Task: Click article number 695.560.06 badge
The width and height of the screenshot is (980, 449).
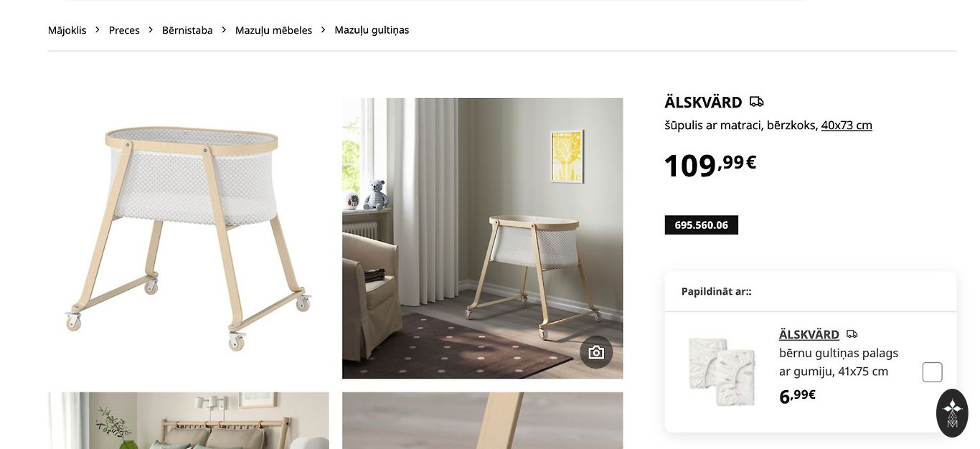Action: pyautogui.click(x=702, y=225)
